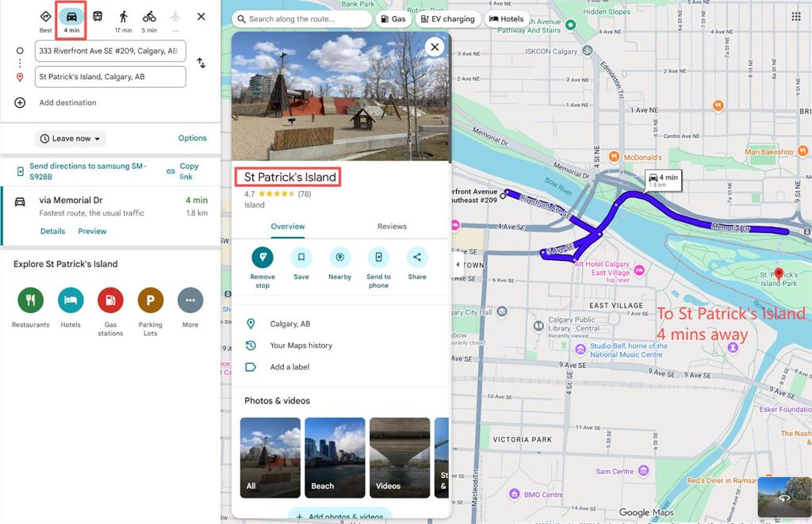Select the cycling travel mode
Image resolution: width=812 pixels, height=524 pixels.
pyautogui.click(x=149, y=17)
